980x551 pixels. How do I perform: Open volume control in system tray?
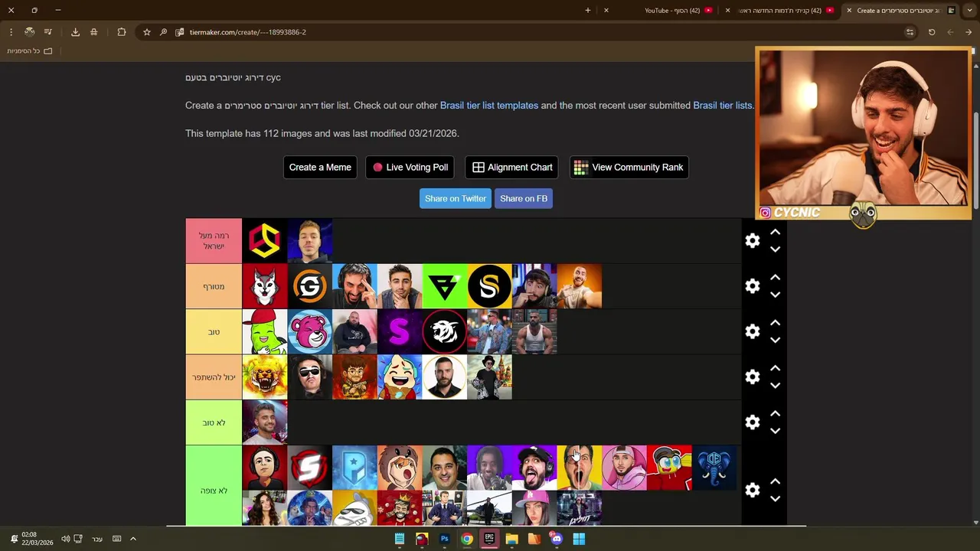(66, 539)
